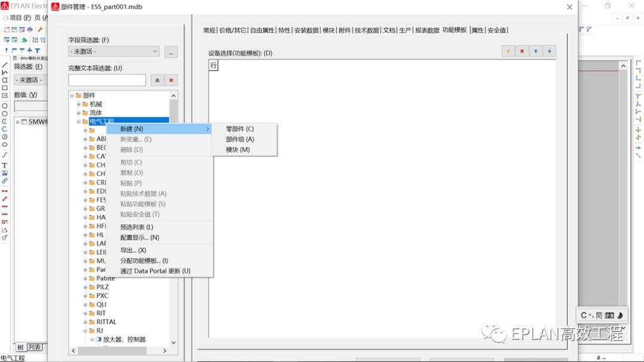Viewport: 644px width, 362px height.
Task: Click the search icon beside the full-text filter
Action: tap(157, 79)
